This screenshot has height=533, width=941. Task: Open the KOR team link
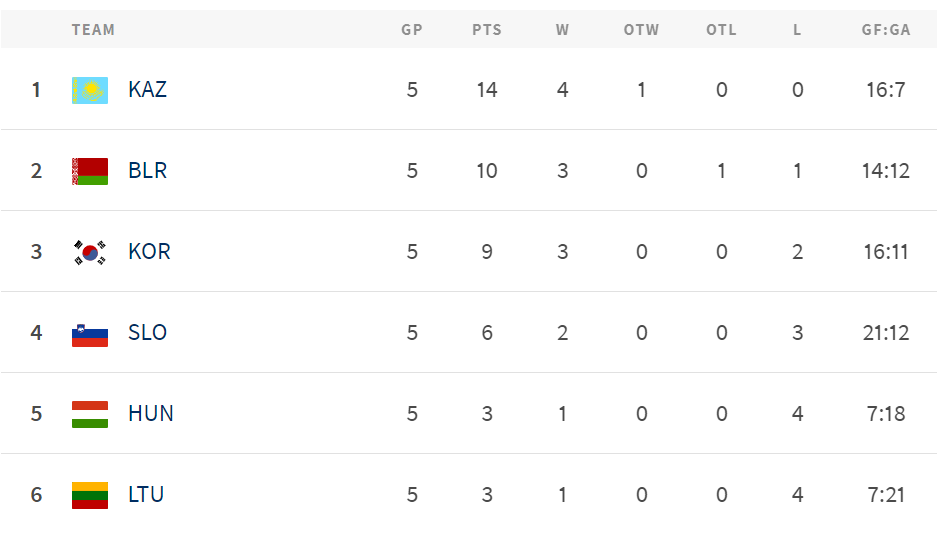[149, 251]
